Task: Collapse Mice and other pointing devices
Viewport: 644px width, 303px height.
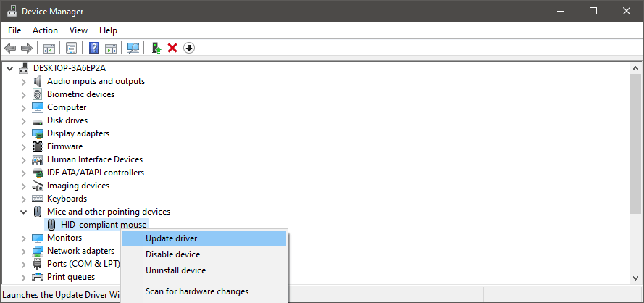Action: pos(23,212)
